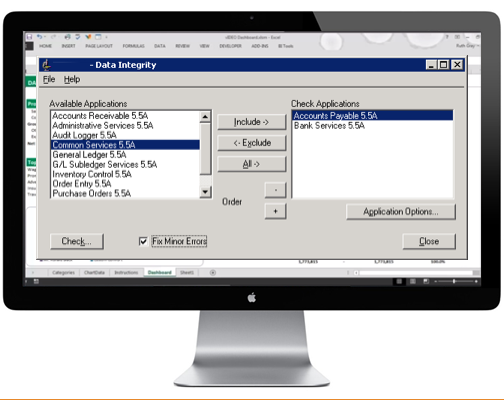
Task: Select General Ledger 5.5A in available list
Action: pos(89,155)
